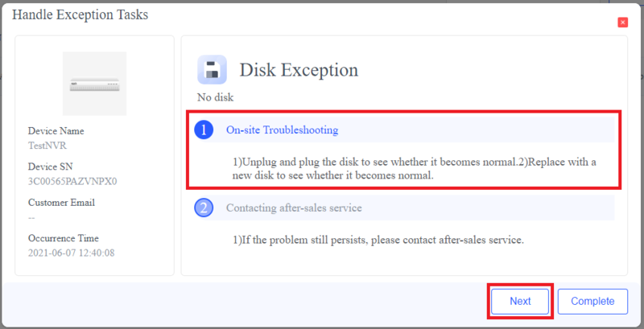
Task: Click the Disk Exception heading
Action: click(299, 70)
